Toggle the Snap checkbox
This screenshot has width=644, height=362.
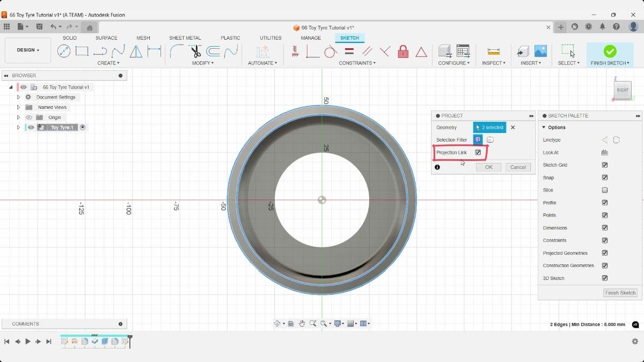pyautogui.click(x=605, y=178)
